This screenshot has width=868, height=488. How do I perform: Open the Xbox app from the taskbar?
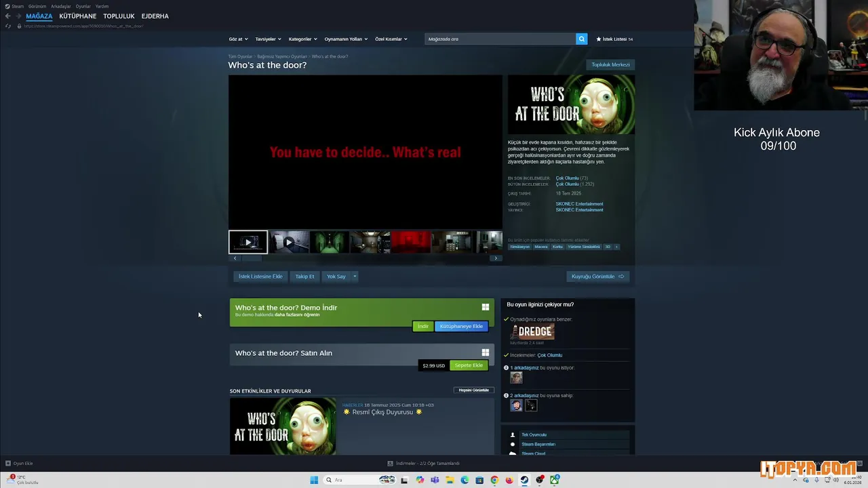[x=555, y=480]
